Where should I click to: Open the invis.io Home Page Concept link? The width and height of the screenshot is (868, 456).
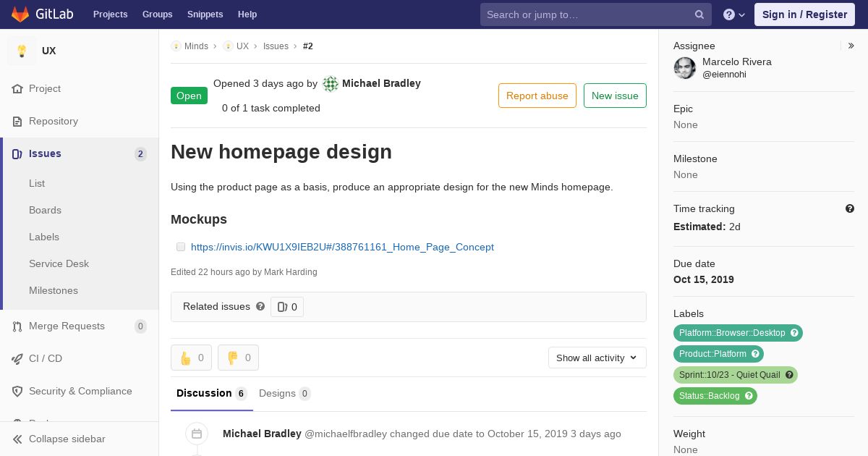click(x=342, y=247)
